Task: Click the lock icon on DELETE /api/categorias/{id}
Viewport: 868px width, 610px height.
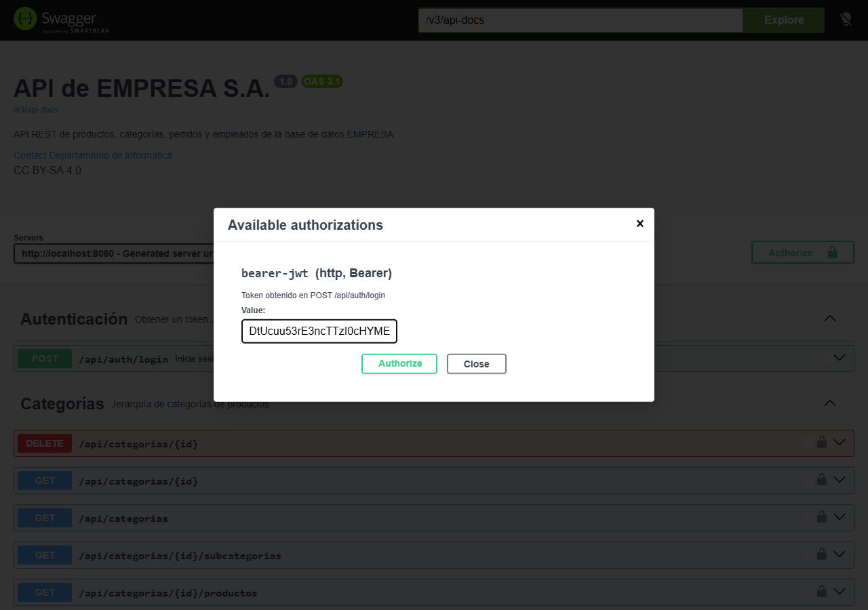Action: click(821, 443)
